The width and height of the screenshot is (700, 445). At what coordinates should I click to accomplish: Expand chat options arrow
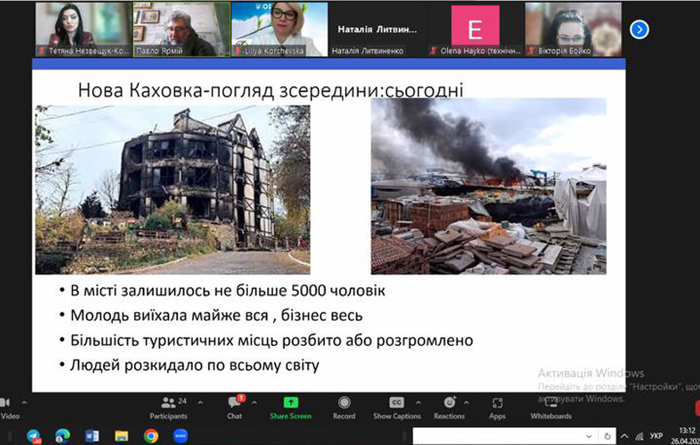pyautogui.click(x=254, y=403)
